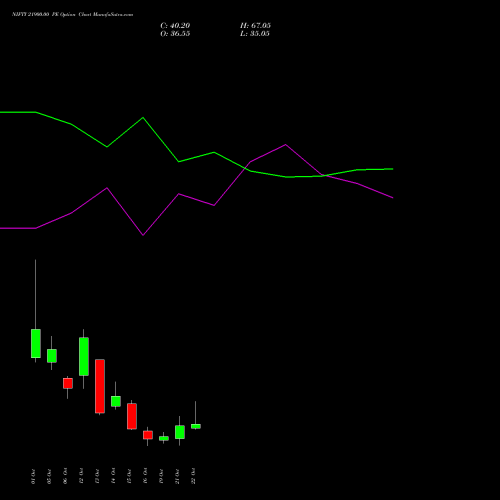Click the '05 Oct' date axis label
Screen dimensions: 500x500
click(x=49, y=476)
